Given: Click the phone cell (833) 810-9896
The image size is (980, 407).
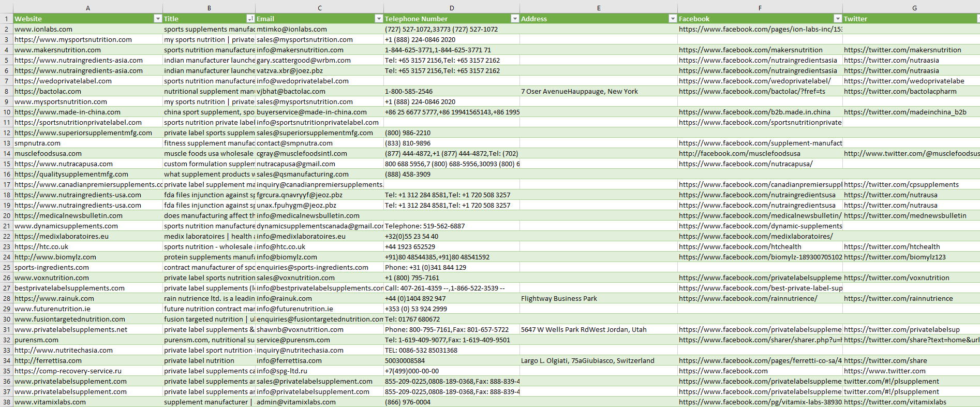Looking at the screenshot, I should click(x=452, y=143).
